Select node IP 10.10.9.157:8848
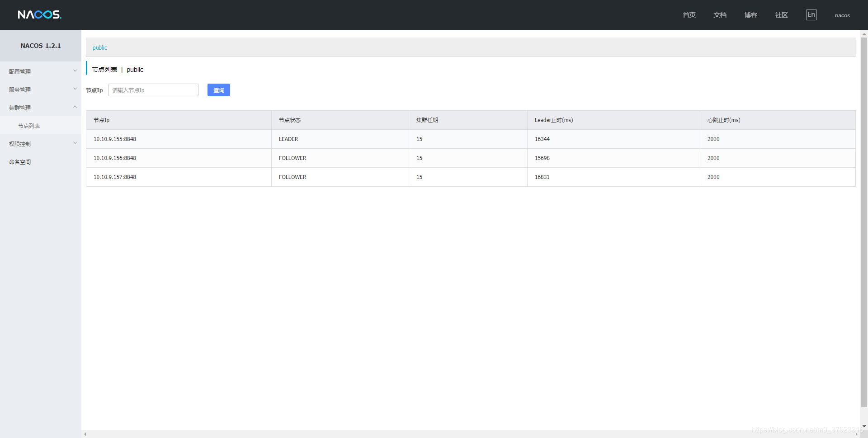This screenshot has width=868, height=438. (115, 177)
